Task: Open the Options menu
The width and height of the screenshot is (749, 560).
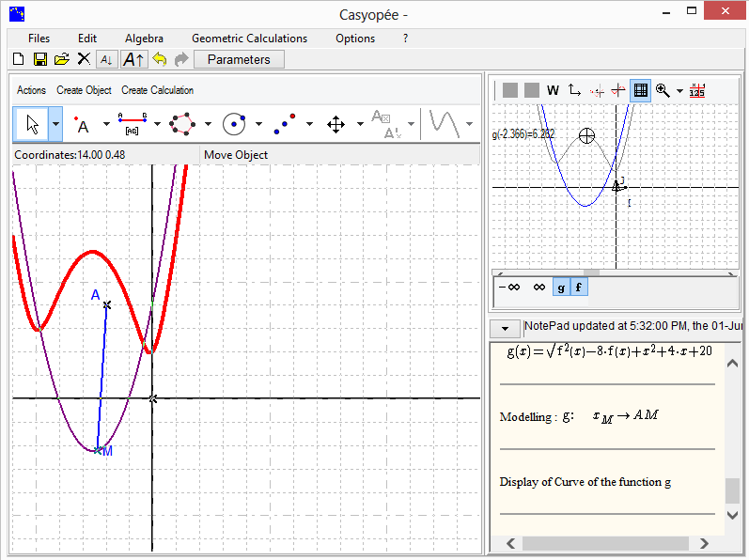Action: click(355, 39)
